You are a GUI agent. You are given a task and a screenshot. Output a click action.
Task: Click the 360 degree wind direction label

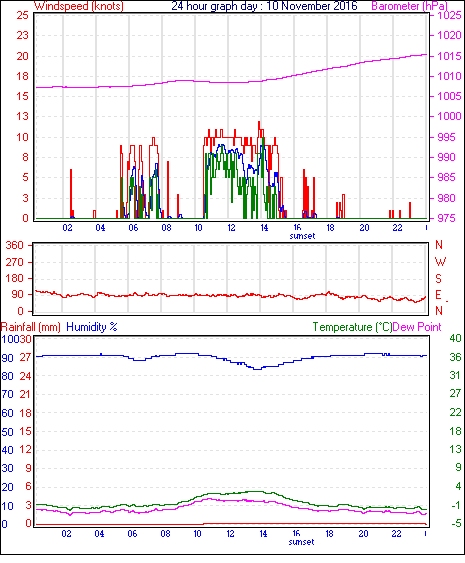point(15,246)
